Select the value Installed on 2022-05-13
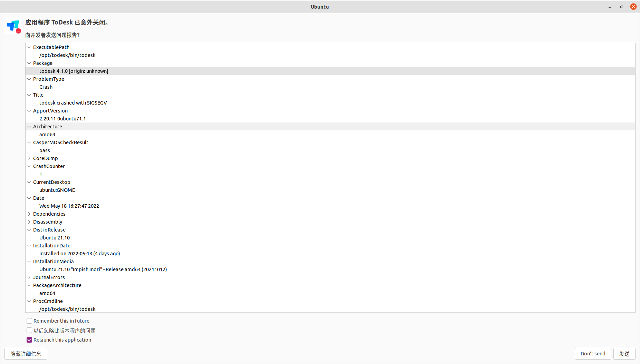Viewport: 640px width, 364px height. point(80,254)
